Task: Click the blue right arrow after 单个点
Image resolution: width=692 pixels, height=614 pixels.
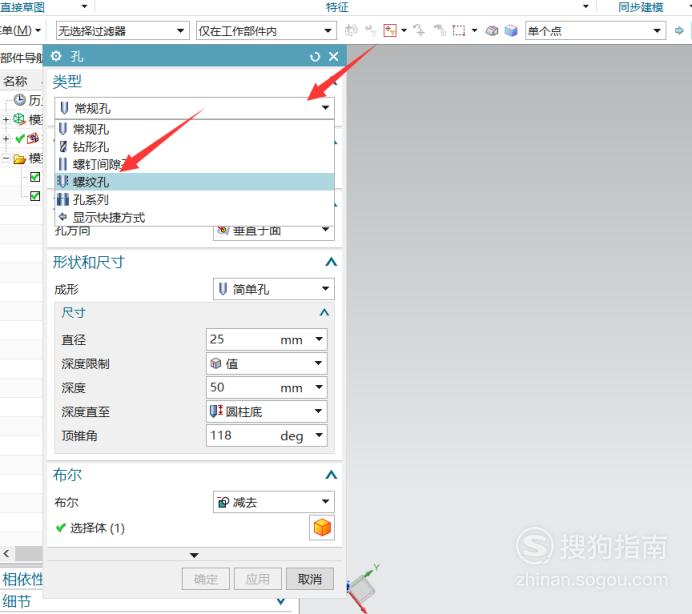Action: click(x=679, y=30)
